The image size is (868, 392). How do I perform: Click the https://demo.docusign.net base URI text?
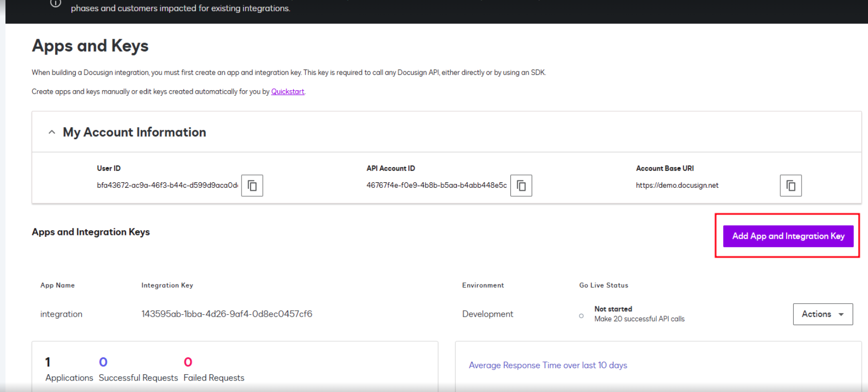[x=677, y=185]
